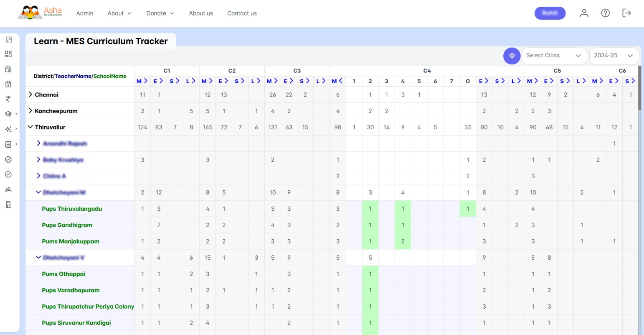This screenshot has height=335, width=644.
Task: Open the dashboard grid icon in sidebar
Action: (8, 54)
